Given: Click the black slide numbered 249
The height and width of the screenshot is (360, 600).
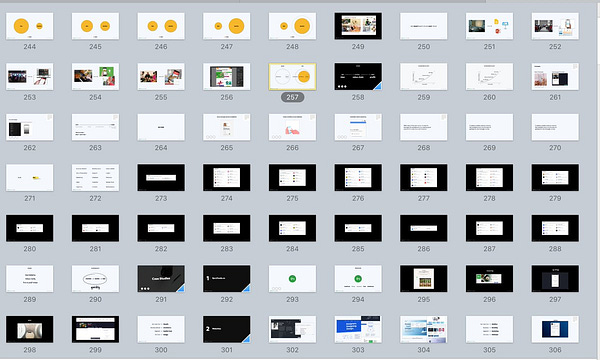Looking at the screenshot, I should point(358,26).
